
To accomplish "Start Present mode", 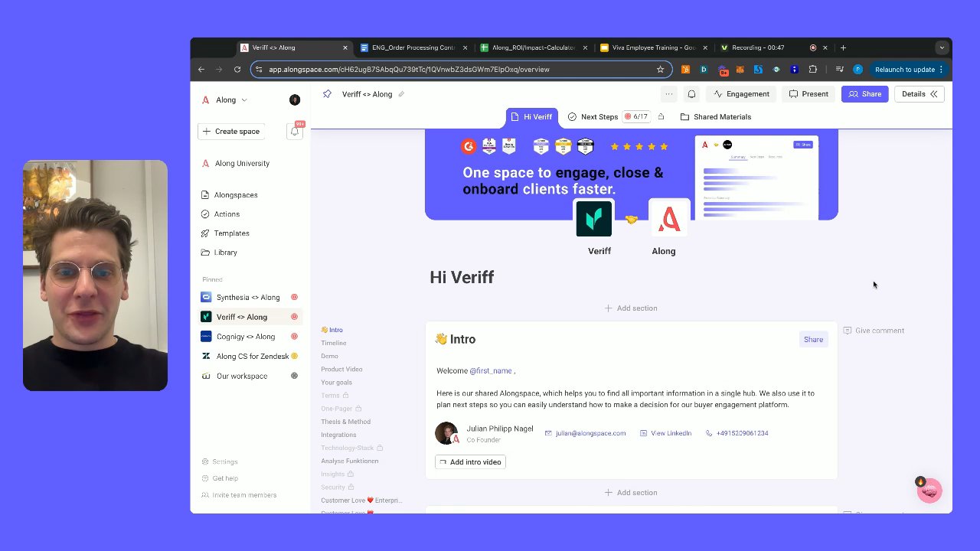I will point(808,94).
